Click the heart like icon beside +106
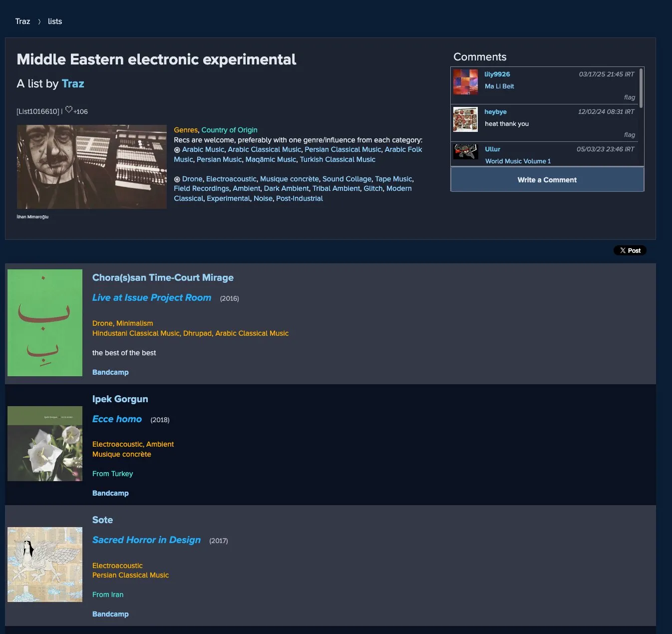The image size is (672, 634). (69, 110)
